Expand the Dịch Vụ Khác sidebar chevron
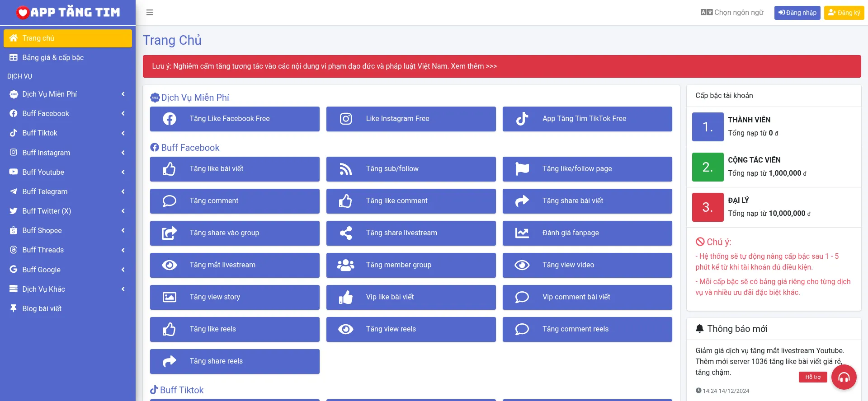Image resolution: width=868 pixels, height=401 pixels. (123, 289)
